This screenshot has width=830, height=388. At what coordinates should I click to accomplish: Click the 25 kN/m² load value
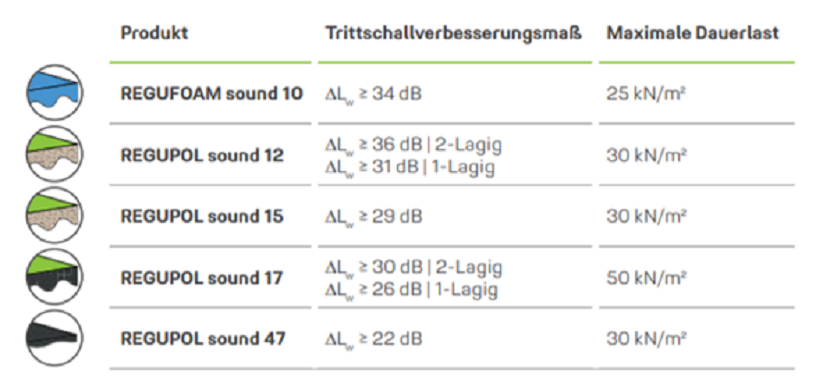pyautogui.click(x=646, y=94)
